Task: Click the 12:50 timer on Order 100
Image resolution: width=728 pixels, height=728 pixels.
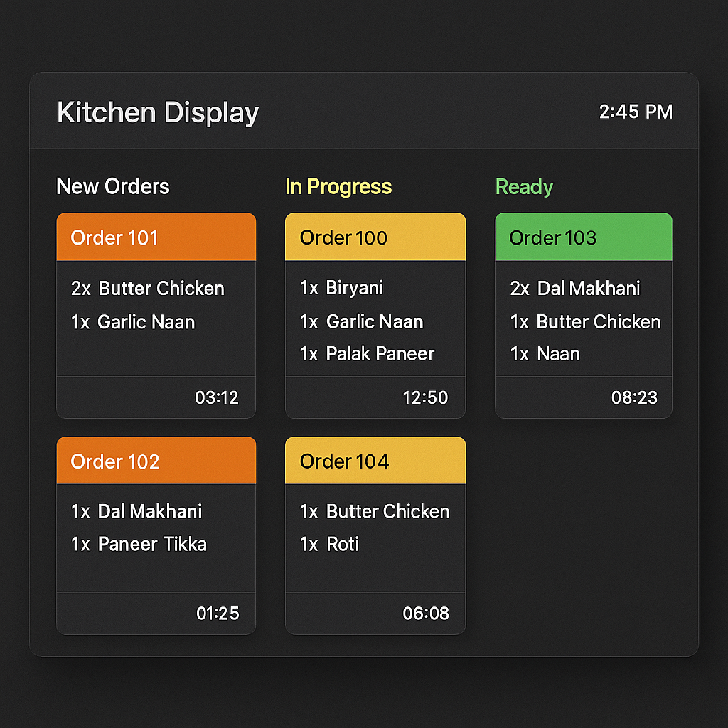Action: [x=425, y=397]
